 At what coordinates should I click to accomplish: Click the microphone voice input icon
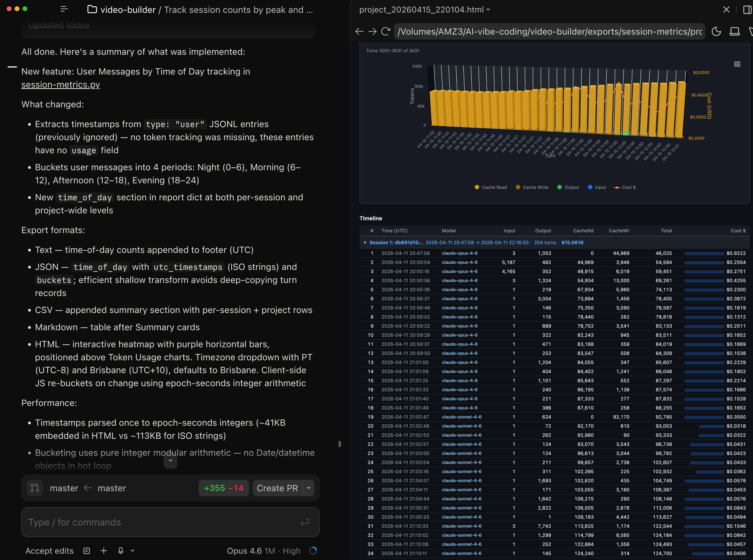121,551
